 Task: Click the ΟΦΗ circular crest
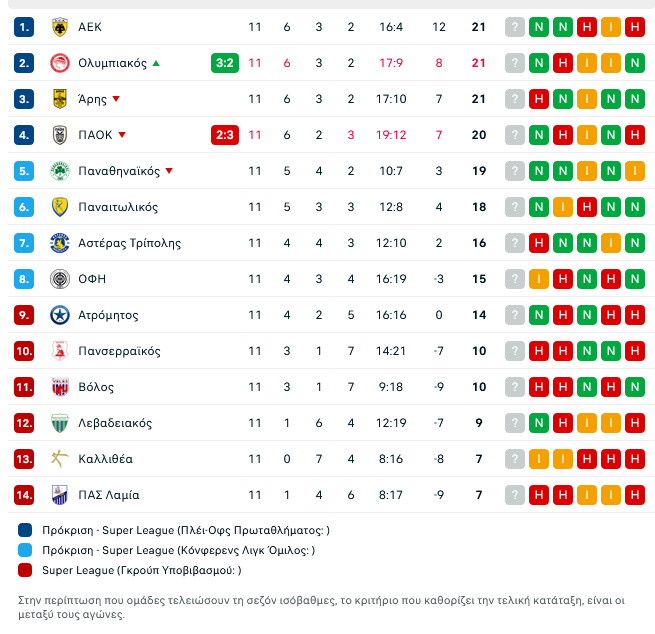tap(60, 279)
